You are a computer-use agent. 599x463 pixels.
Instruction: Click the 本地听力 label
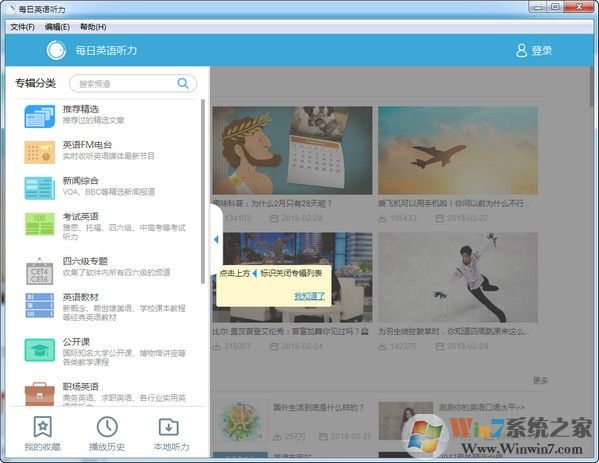click(171, 447)
